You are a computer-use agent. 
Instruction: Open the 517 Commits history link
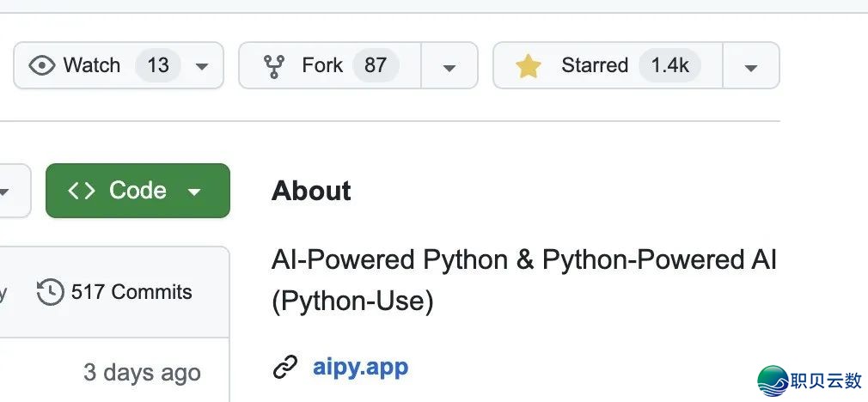[x=114, y=292]
